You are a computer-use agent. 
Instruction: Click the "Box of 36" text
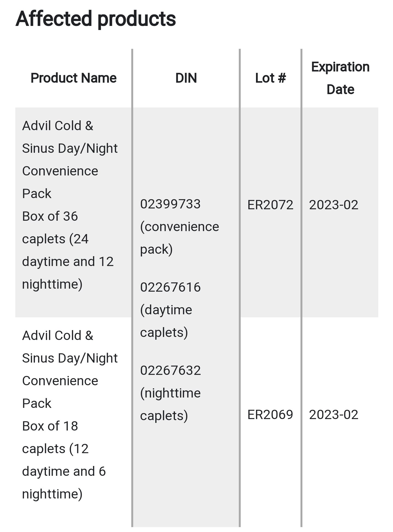50,216
